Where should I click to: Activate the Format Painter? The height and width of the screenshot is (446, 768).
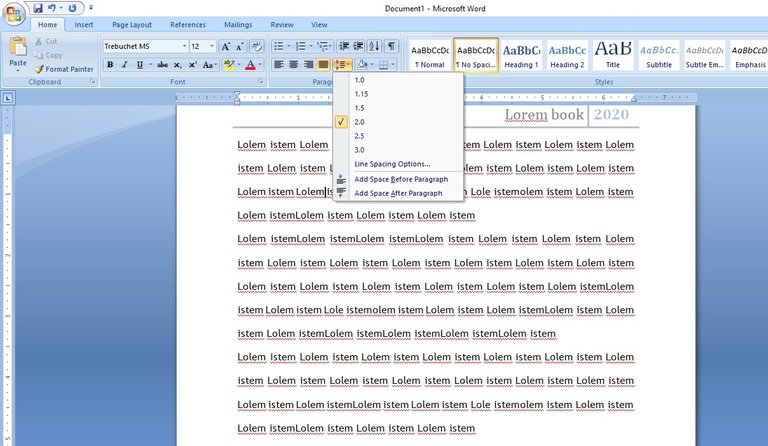pos(64,69)
